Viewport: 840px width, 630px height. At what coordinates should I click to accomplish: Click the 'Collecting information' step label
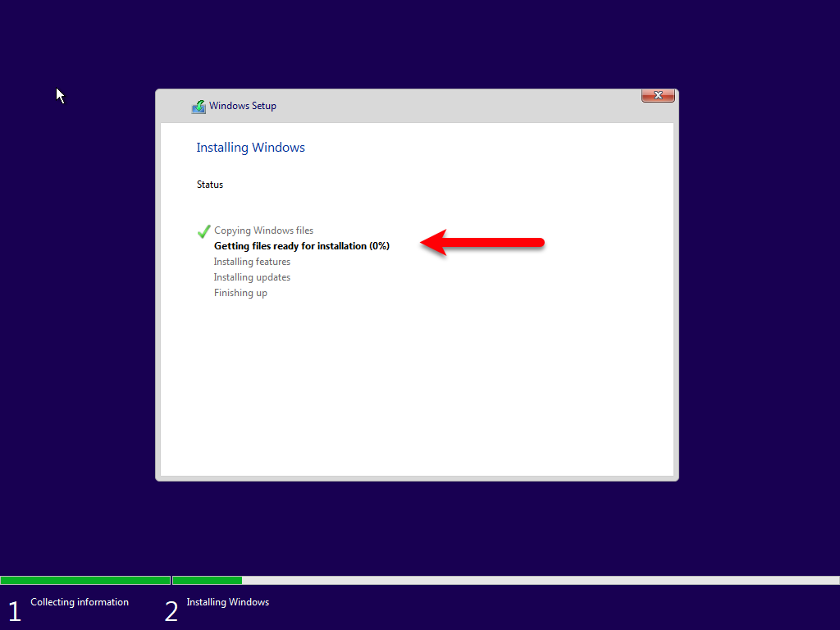click(x=80, y=602)
